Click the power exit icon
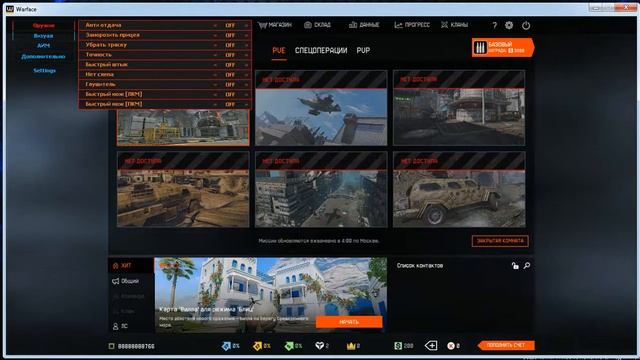Screen dimensions: 640x360 click(x=526, y=25)
